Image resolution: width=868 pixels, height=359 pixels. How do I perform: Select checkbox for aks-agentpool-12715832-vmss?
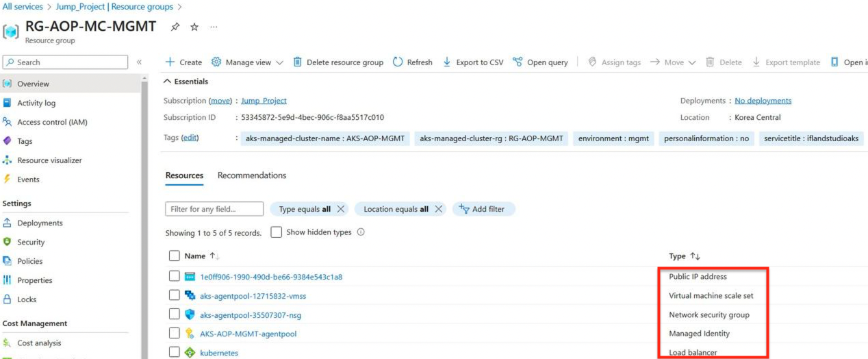coord(174,295)
